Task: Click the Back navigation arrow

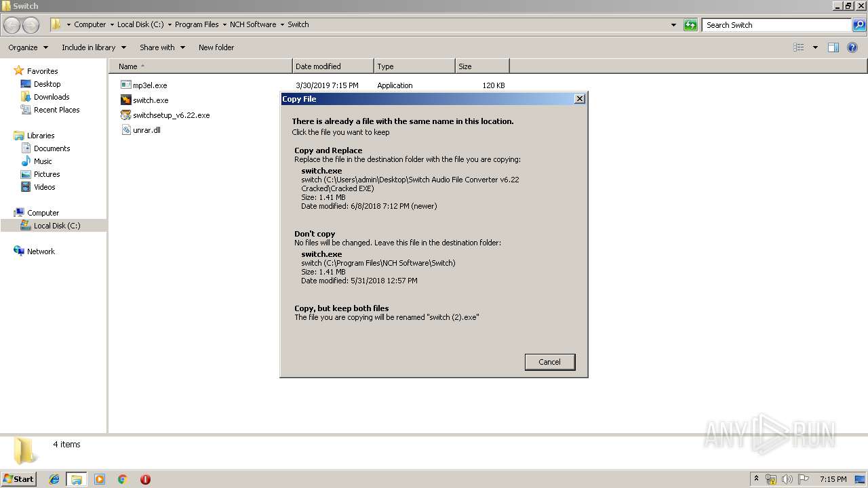Action: (12, 25)
